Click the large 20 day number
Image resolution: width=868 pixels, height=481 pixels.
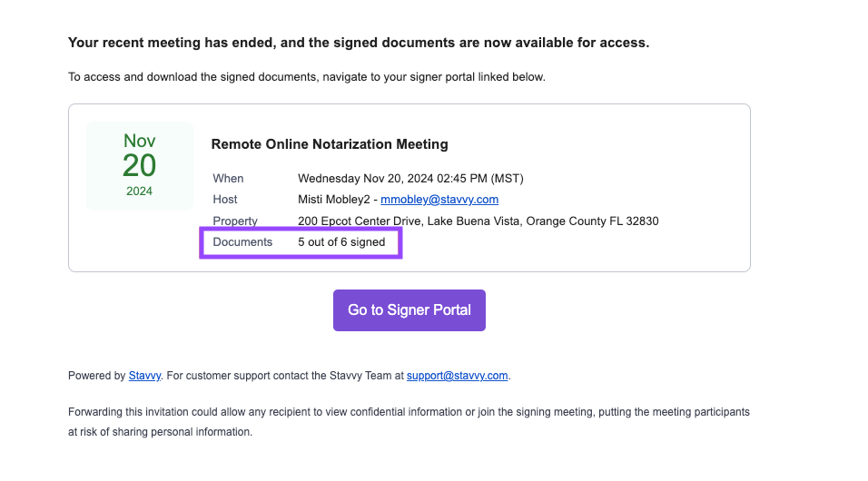click(x=140, y=165)
